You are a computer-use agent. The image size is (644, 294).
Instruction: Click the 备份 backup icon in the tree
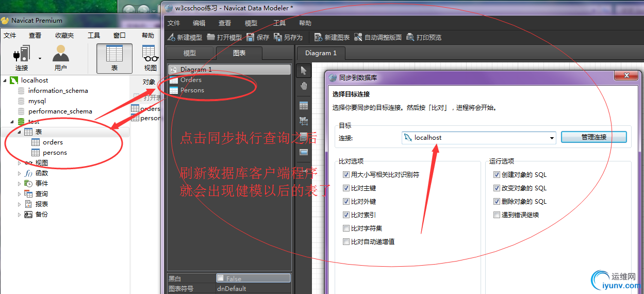click(x=28, y=215)
